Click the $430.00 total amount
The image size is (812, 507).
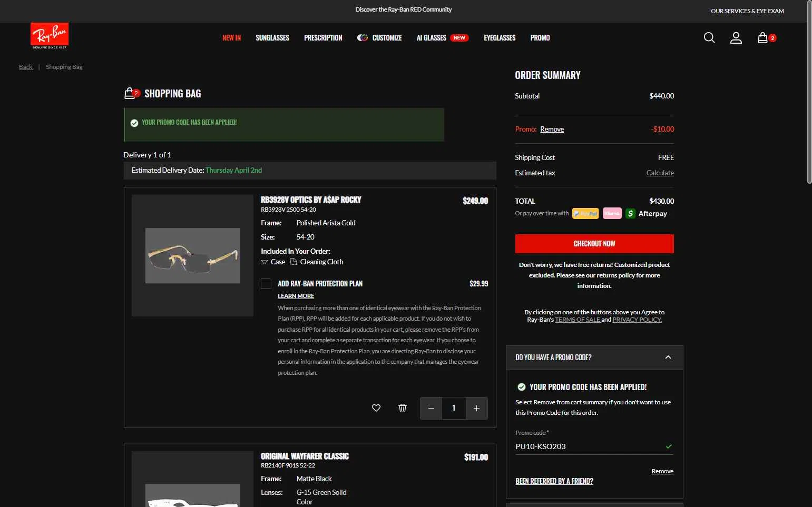click(661, 202)
